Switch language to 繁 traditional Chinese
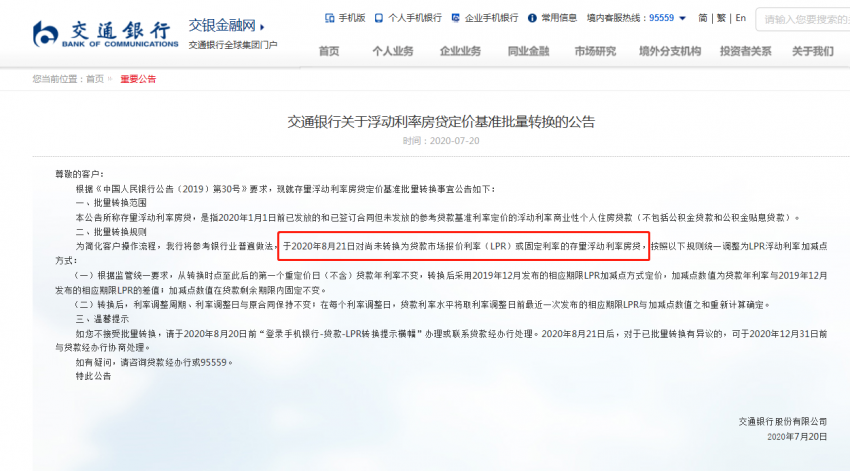850x471 pixels. [721, 18]
